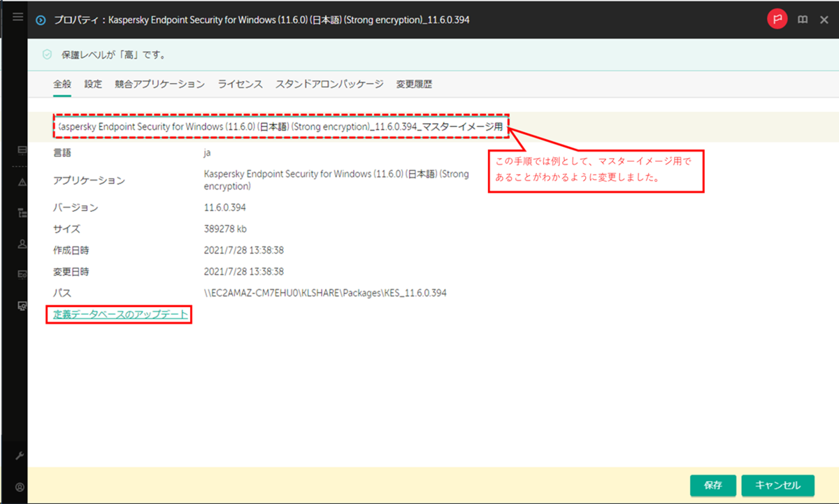Image resolution: width=839 pixels, height=504 pixels.
Task: Switch to the 設定 tab
Action: point(92,83)
